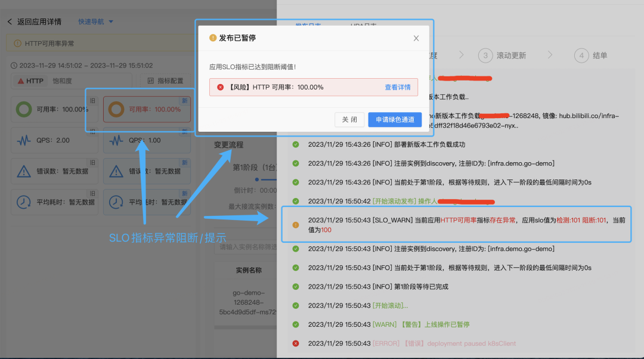Viewport: 644px width, 359px height.
Task: Click the triangle icon on 旧 错误数 card
Action: (x=24, y=171)
